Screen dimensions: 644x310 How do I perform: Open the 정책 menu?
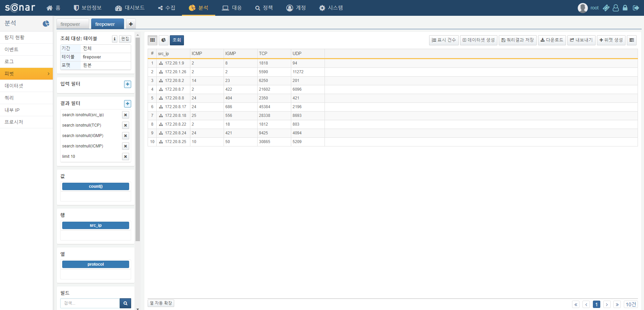pyautogui.click(x=264, y=8)
